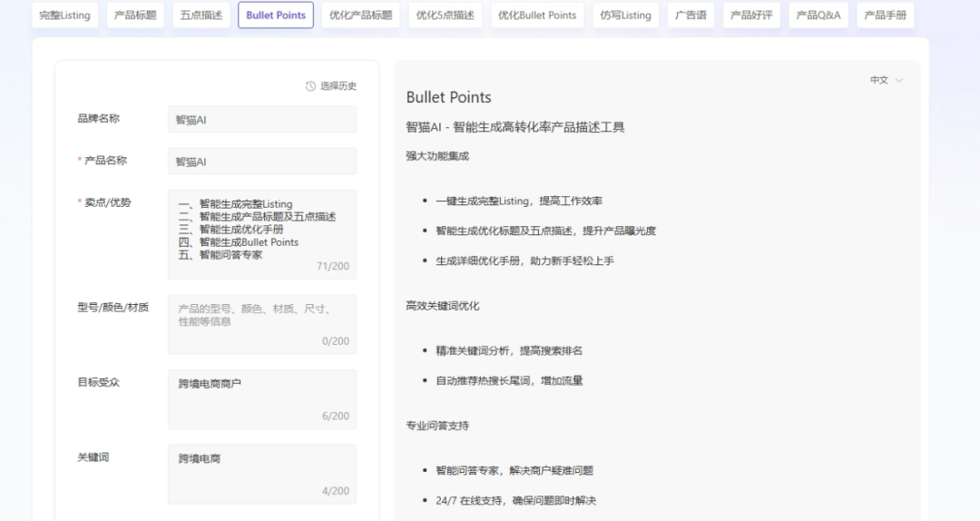
Task: Open the 产品手册 tab
Action: (x=885, y=15)
